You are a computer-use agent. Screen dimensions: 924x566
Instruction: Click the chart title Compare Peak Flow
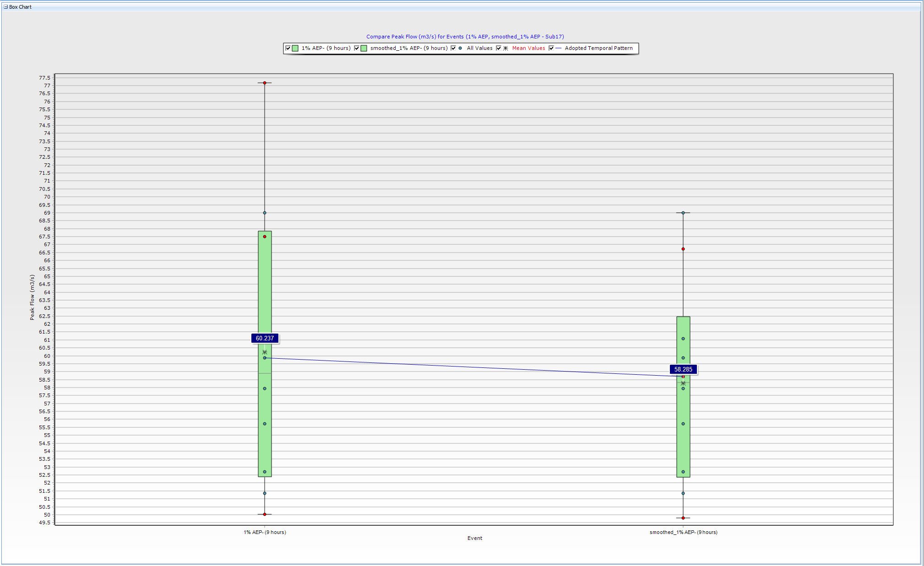tap(465, 37)
